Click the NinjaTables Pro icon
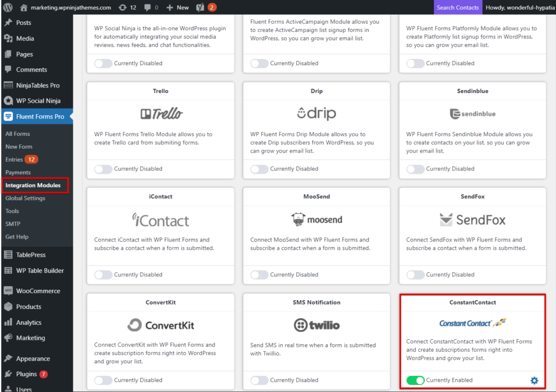The image size is (556, 392). pos(8,85)
